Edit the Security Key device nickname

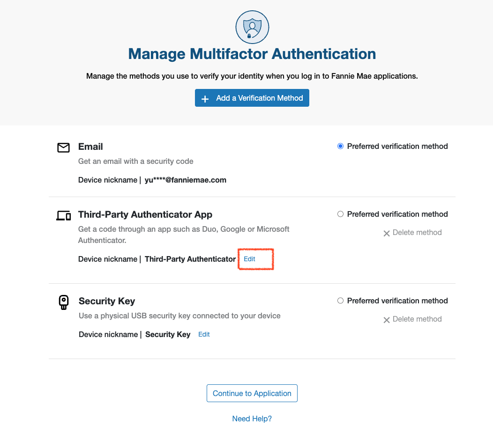204,334
